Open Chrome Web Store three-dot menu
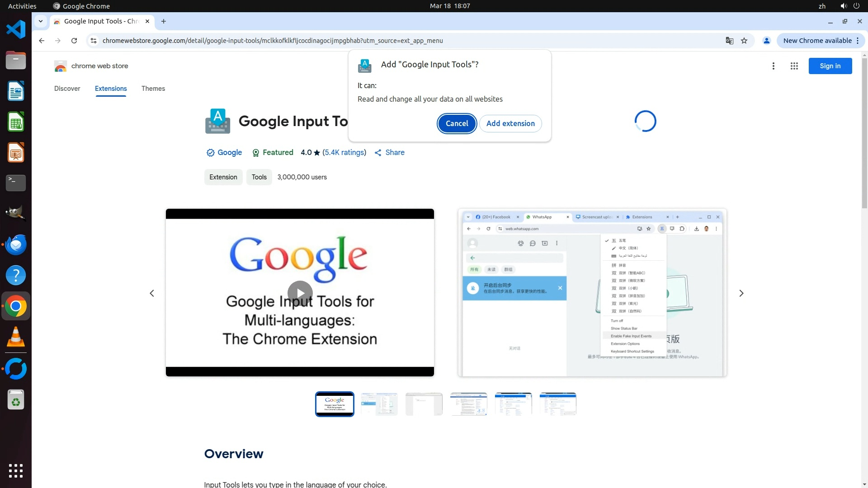 (x=773, y=66)
